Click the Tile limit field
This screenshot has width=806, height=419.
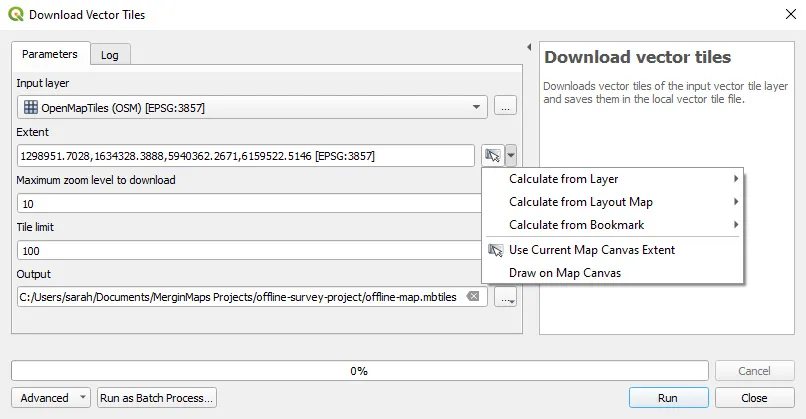[x=249, y=250]
